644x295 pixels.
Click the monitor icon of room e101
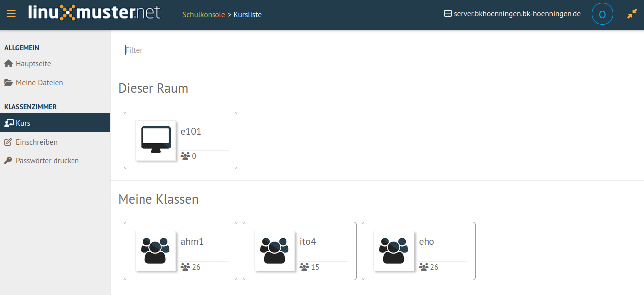(x=155, y=141)
